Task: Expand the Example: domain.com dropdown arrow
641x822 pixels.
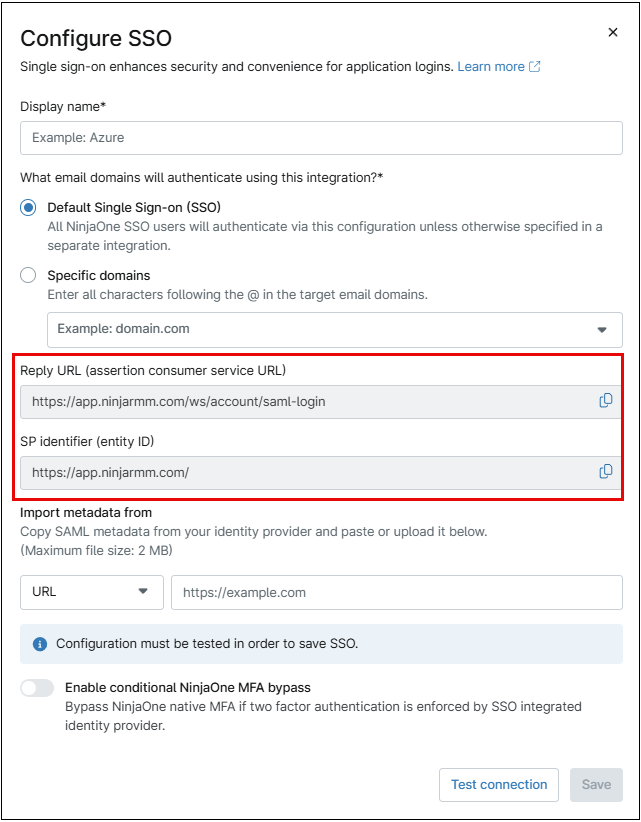Action: (601, 329)
